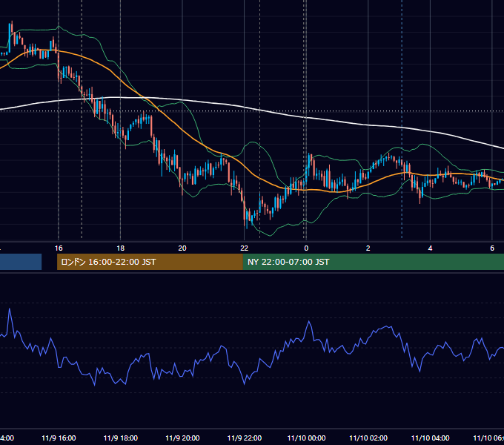This screenshot has height=445, width=504.
Task: Click the 0 hour label on the time axis
Action: pyautogui.click(x=306, y=248)
